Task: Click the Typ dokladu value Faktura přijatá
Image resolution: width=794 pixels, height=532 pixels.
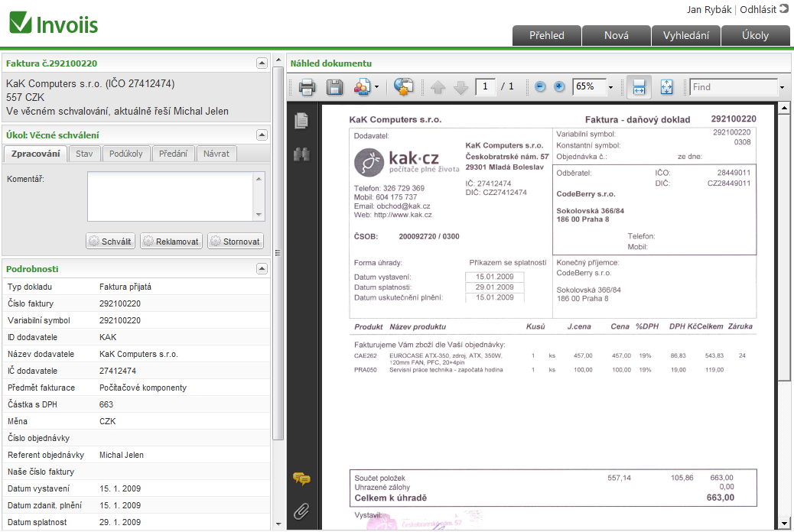Action: click(x=125, y=287)
